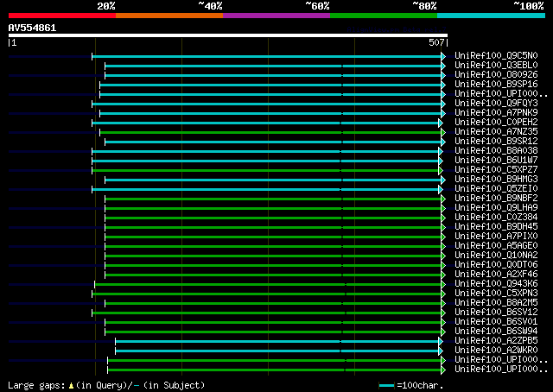Select the green arrowhead on UniRef100_A7NZ35 row
This screenshot has height=392, width=553.
pyautogui.click(x=443, y=133)
